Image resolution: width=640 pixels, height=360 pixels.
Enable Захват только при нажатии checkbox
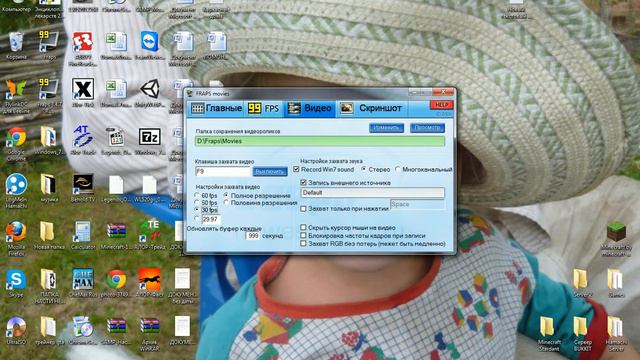(x=303, y=209)
